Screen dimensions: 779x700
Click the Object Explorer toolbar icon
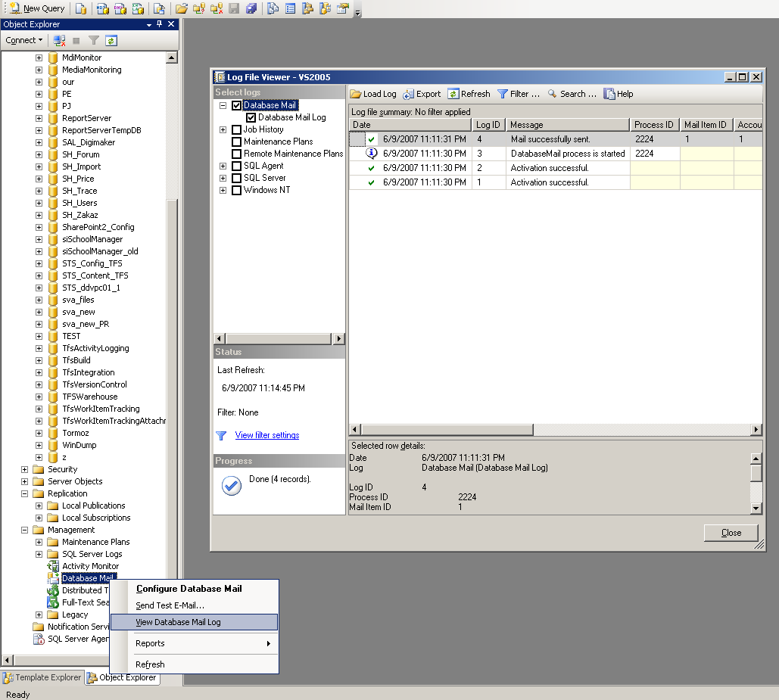pyautogui.click(x=307, y=8)
